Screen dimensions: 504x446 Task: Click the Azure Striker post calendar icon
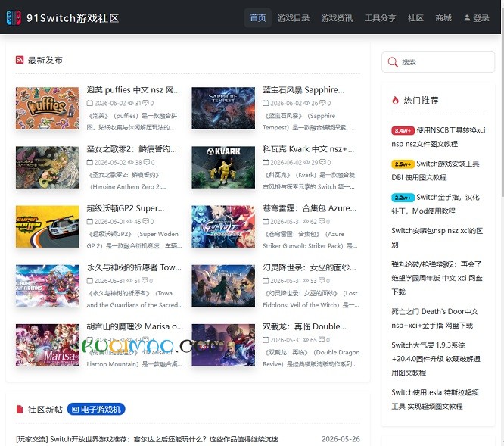click(x=266, y=222)
